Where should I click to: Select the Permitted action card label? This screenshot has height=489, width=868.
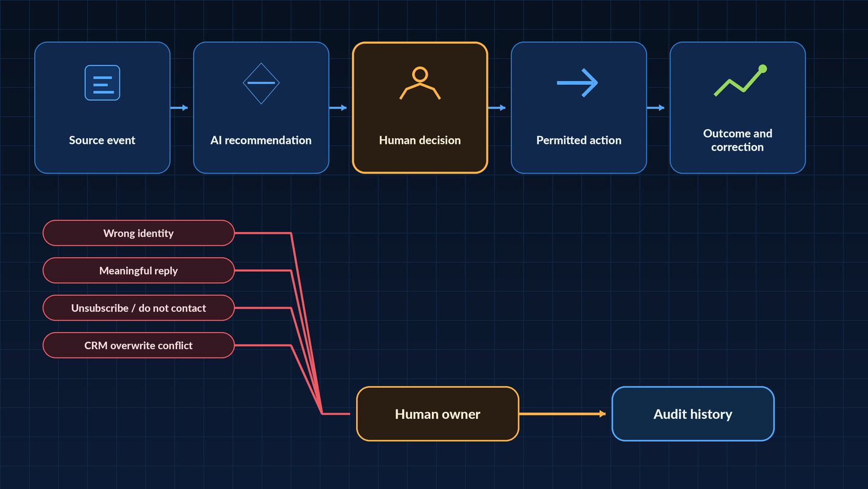[x=579, y=140]
